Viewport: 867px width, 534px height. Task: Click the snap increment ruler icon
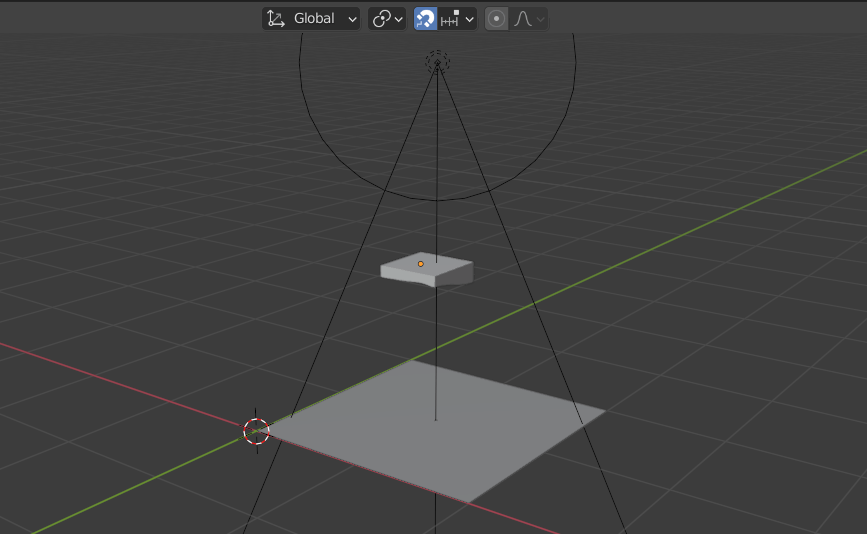(x=450, y=18)
